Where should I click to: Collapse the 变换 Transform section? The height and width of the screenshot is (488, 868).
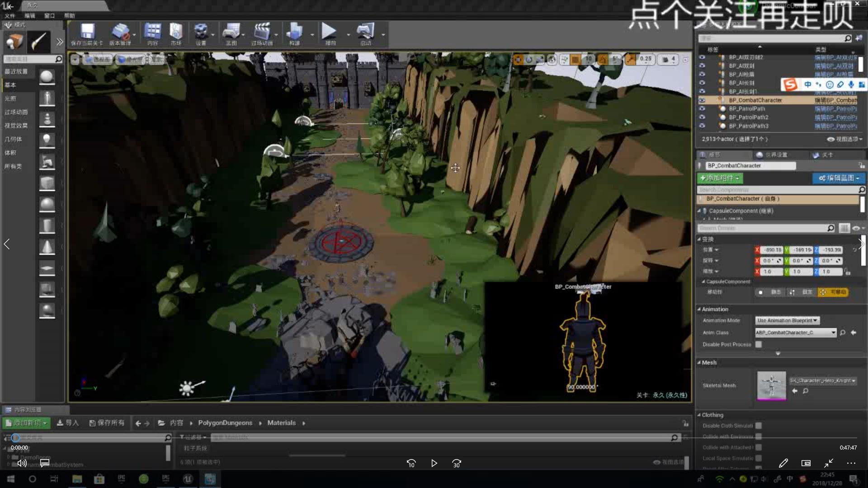click(699, 239)
